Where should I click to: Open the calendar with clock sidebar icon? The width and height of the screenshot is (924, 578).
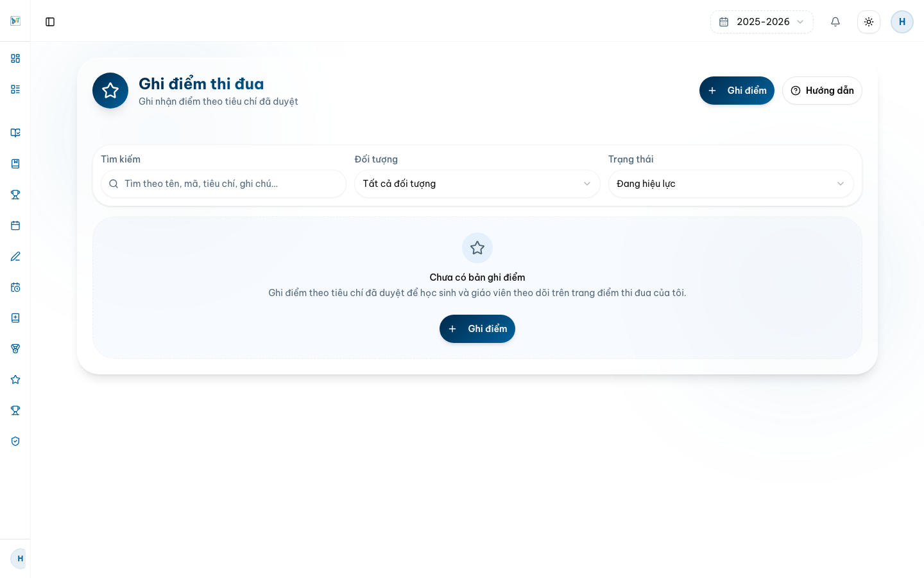point(15,287)
